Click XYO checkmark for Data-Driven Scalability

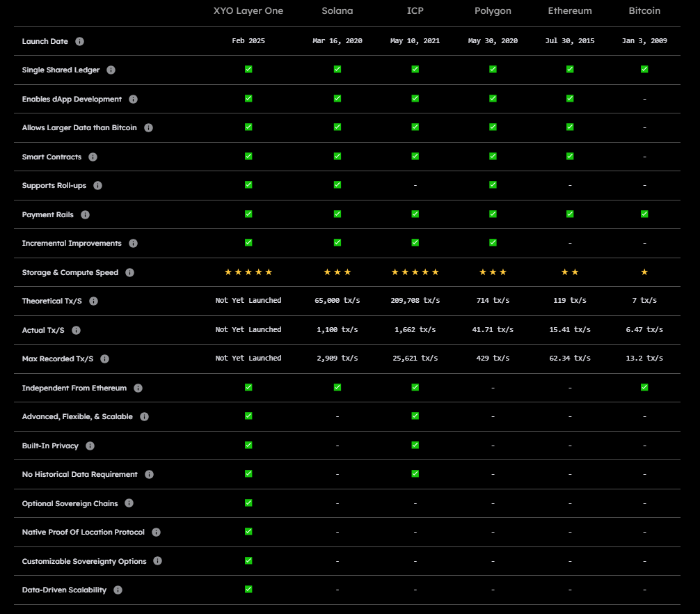(248, 590)
